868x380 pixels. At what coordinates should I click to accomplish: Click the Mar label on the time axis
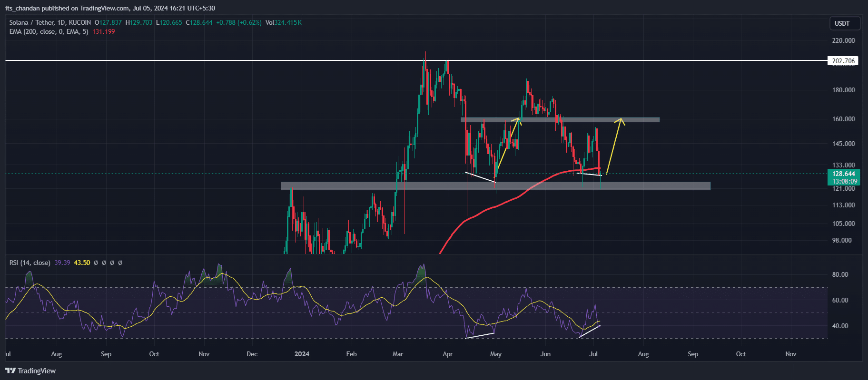tap(398, 354)
